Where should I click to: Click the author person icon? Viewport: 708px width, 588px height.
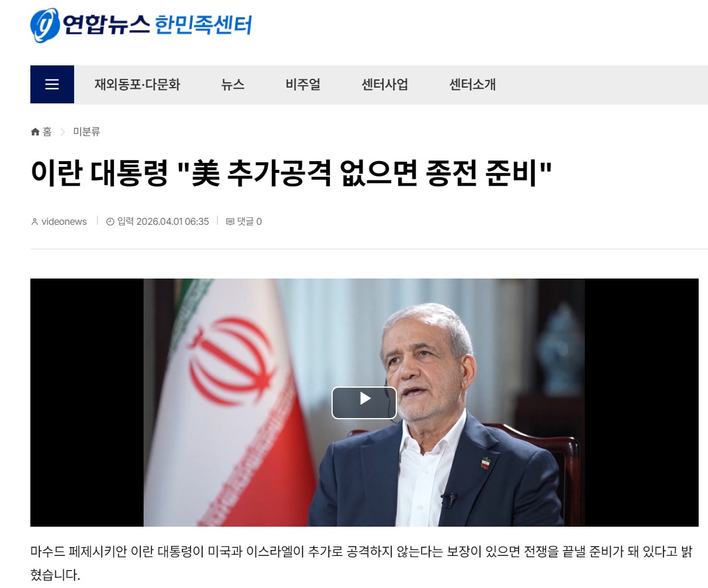coord(34,222)
